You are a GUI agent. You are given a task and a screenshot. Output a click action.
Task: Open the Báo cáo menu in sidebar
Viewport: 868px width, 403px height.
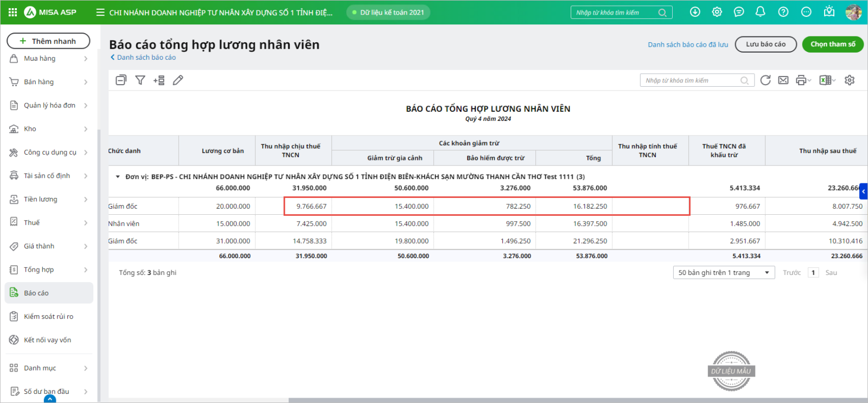pos(49,293)
